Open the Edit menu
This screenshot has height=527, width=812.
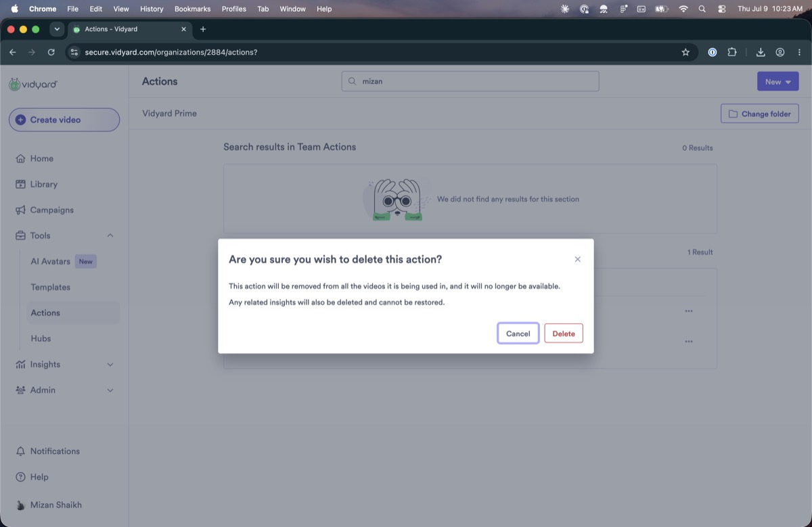96,9
